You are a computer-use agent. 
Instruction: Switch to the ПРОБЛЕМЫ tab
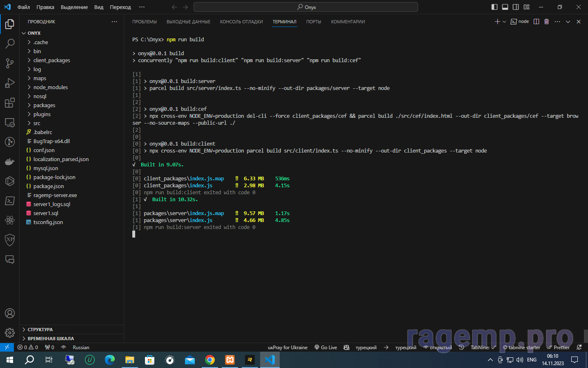(x=144, y=22)
